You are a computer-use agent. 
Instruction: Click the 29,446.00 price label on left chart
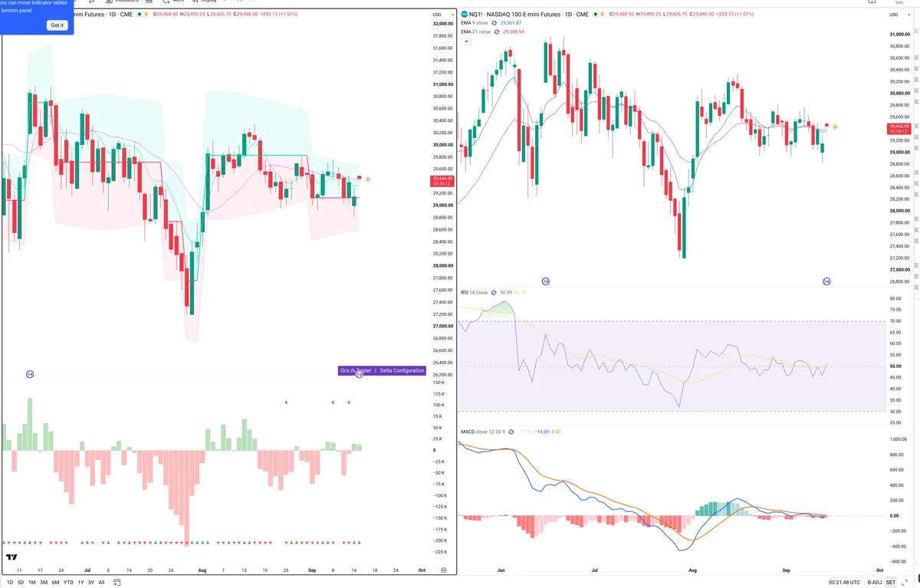click(443, 181)
